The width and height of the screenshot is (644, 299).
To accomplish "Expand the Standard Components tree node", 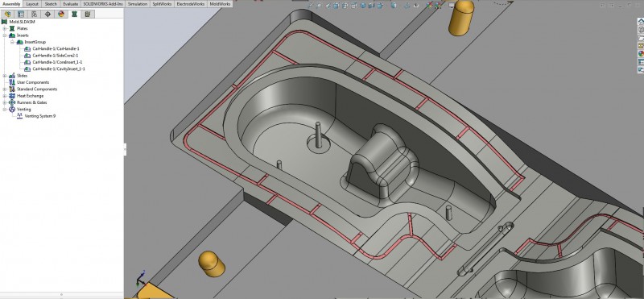I will (x=5, y=89).
